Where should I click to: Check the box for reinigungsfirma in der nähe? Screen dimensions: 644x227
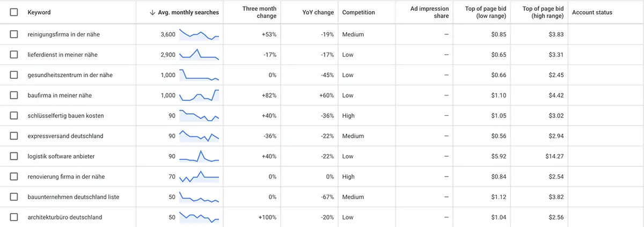coord(14,34)
